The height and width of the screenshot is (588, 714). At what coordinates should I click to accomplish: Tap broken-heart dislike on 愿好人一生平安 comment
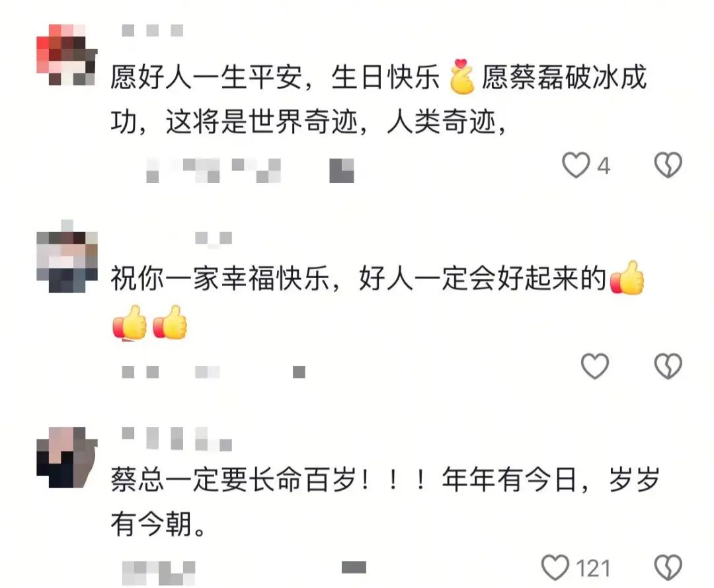[x=668, y=165]
